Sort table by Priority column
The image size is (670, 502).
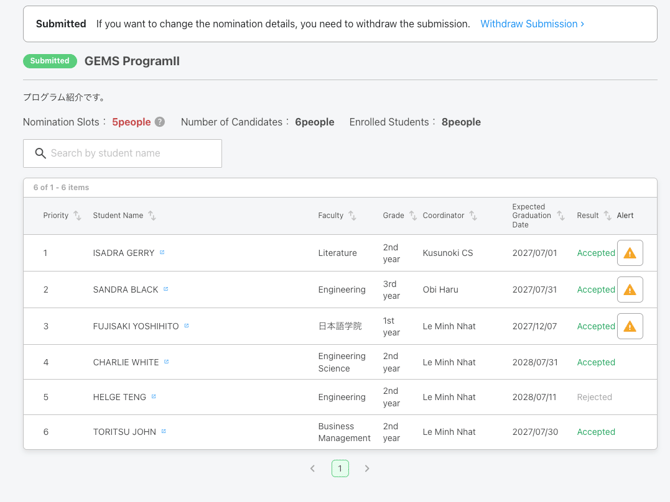coord(77,216)
